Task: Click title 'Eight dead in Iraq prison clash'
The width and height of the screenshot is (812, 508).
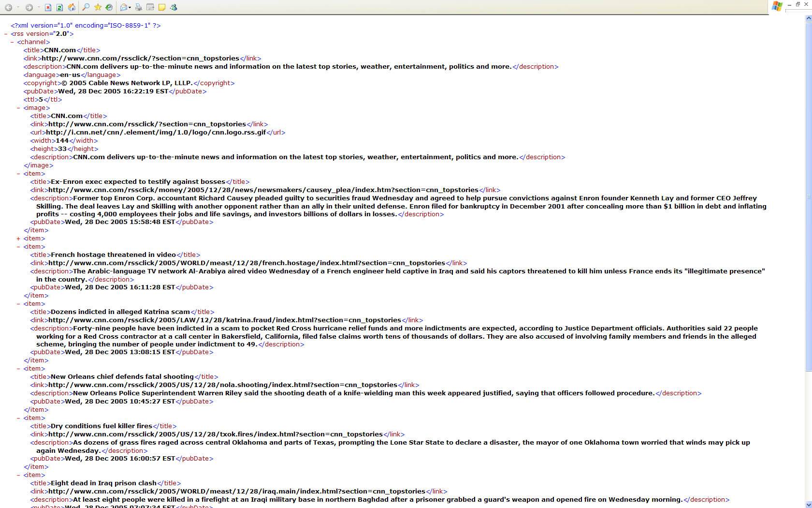Action: (103, 483)
